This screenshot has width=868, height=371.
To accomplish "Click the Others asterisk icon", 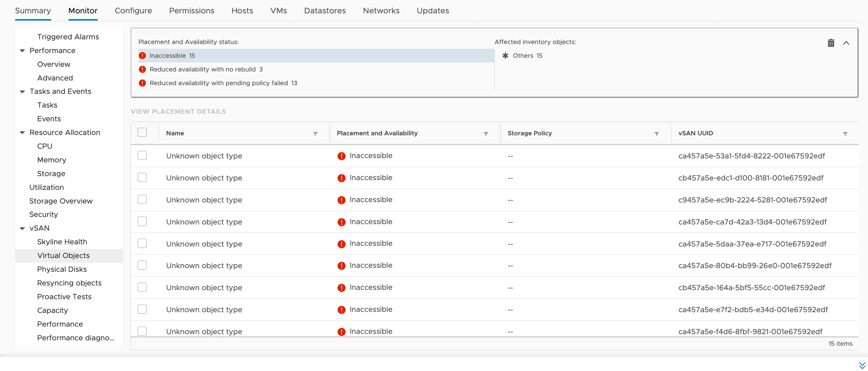I will coord(505,56).
